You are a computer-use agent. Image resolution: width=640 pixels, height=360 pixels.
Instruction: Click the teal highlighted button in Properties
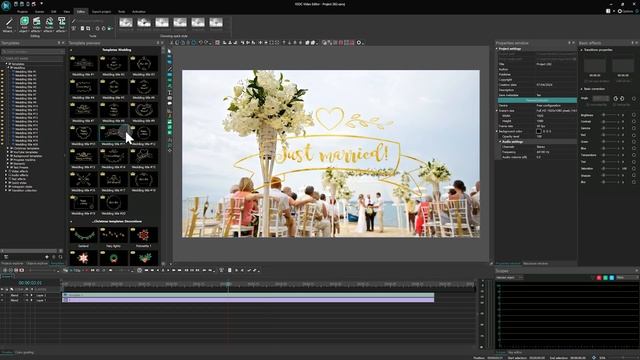point(537,100)
